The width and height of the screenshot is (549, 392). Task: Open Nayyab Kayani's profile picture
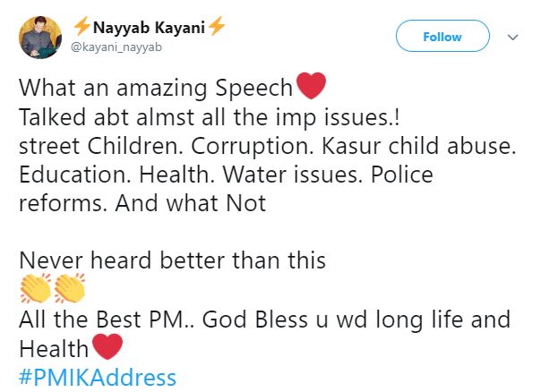coord(39,38)
